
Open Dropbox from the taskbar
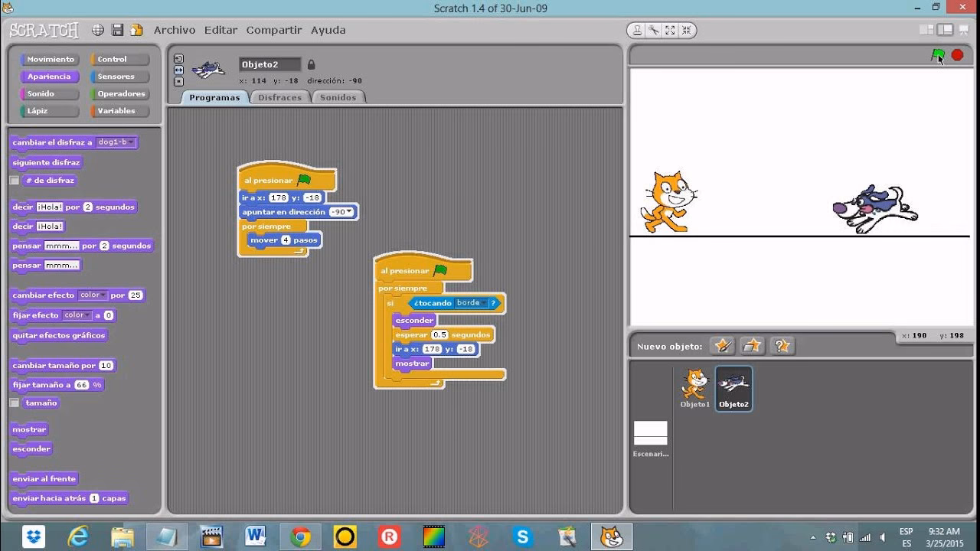coord(33,536)
